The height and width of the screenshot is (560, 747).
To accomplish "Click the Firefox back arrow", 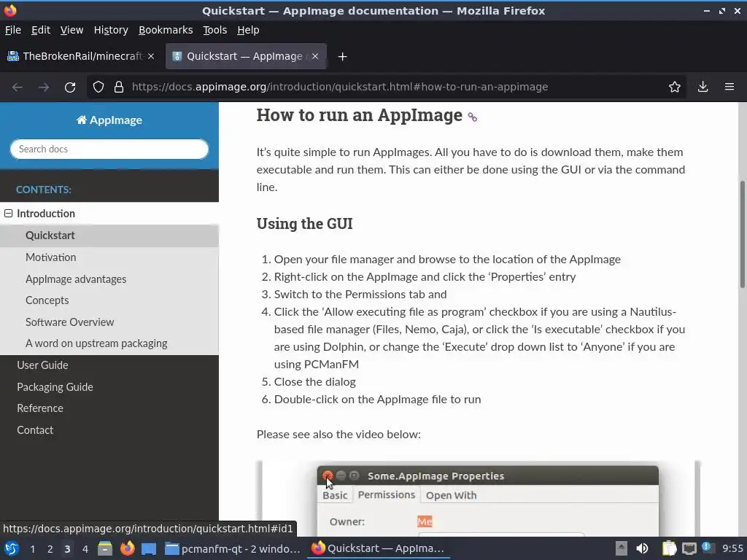I will coord(18,87).
